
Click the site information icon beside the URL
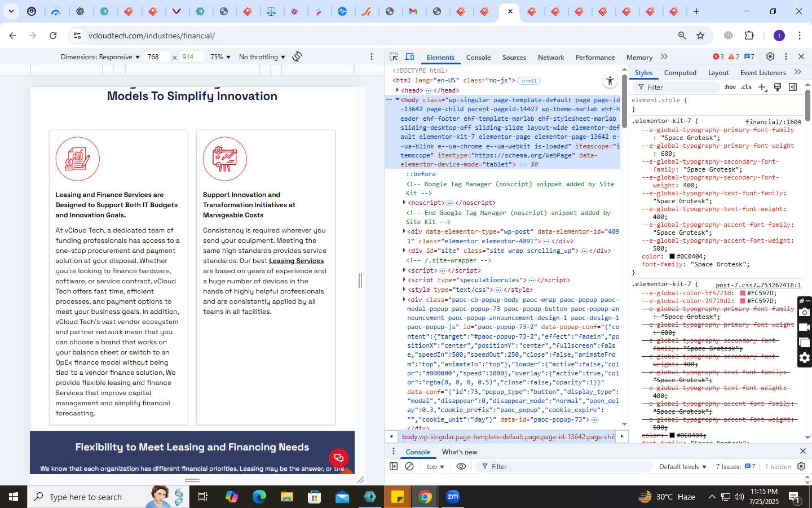pyautogui.click(x=77, y=36)
